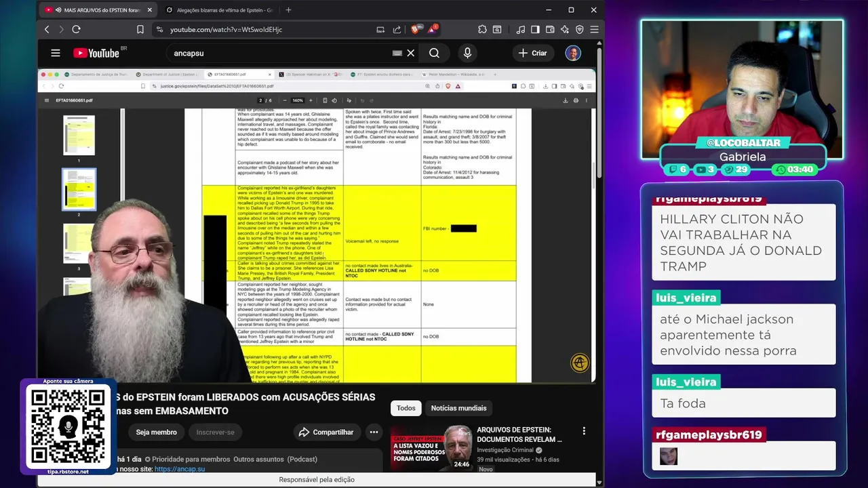The image size is (868, 488).
Task: Click the Criar button
Action: tap(532, 53)
